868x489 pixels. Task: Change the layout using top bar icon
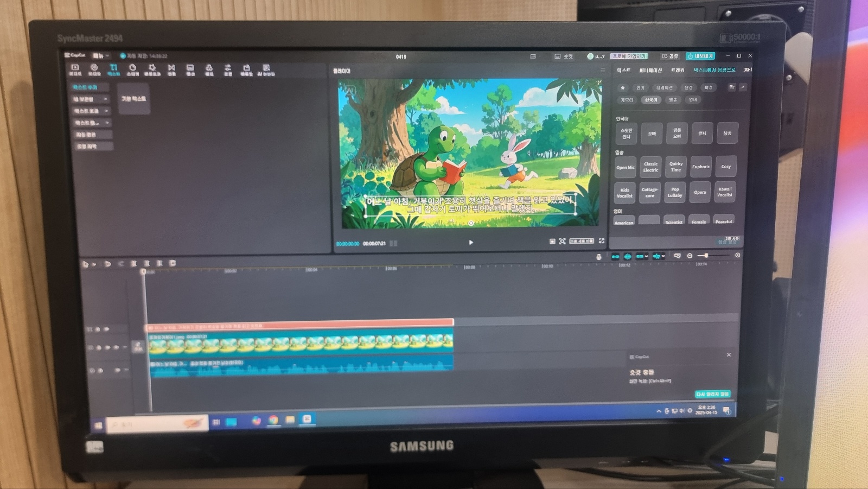pyautogui.click(x=533, y=56)
